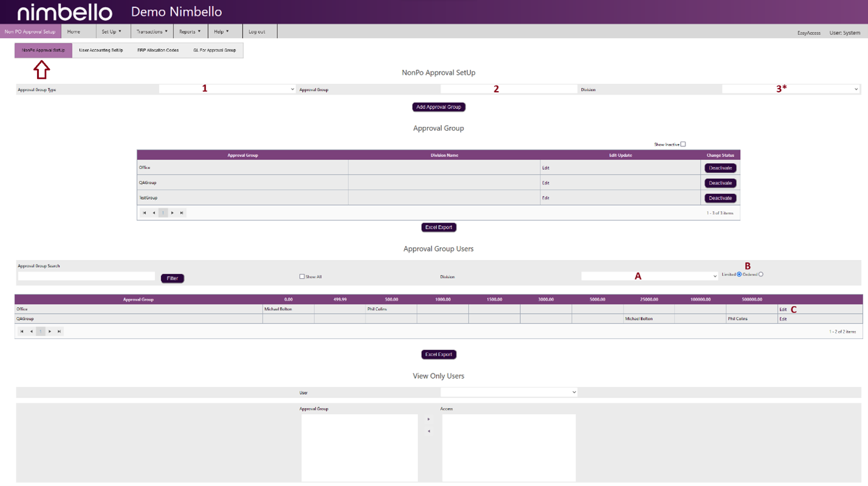This screenshot has width=868, height=486.
Task: Click the nimbello logo
Action: (x=64, y=12)
